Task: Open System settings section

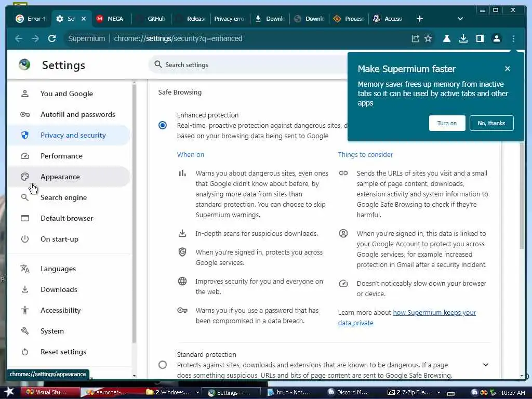Action: point(69,331)
